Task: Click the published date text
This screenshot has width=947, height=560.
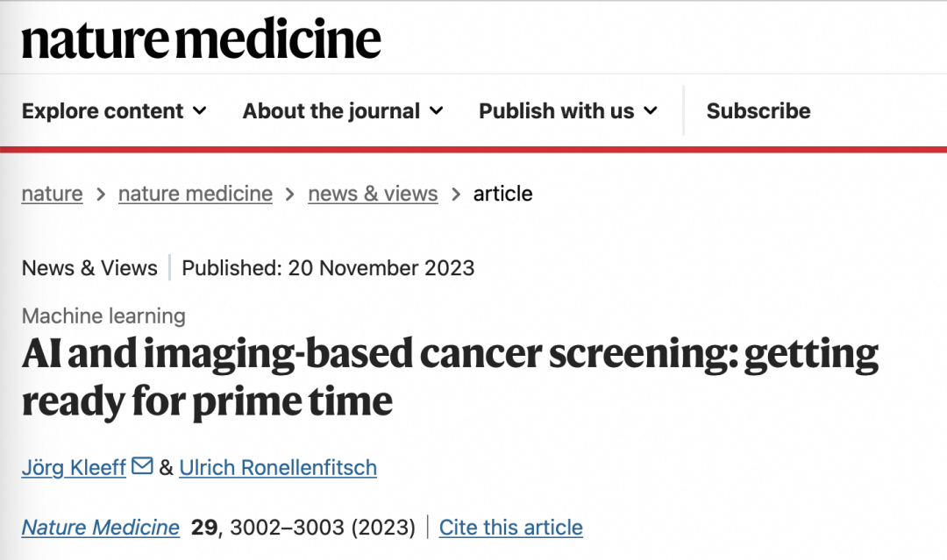Action: (x=328, y=268)
